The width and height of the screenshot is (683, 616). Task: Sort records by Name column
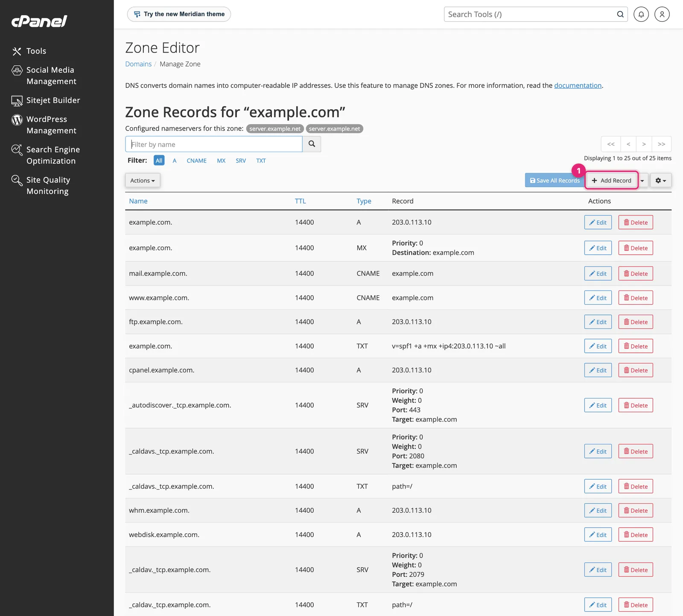138,201
